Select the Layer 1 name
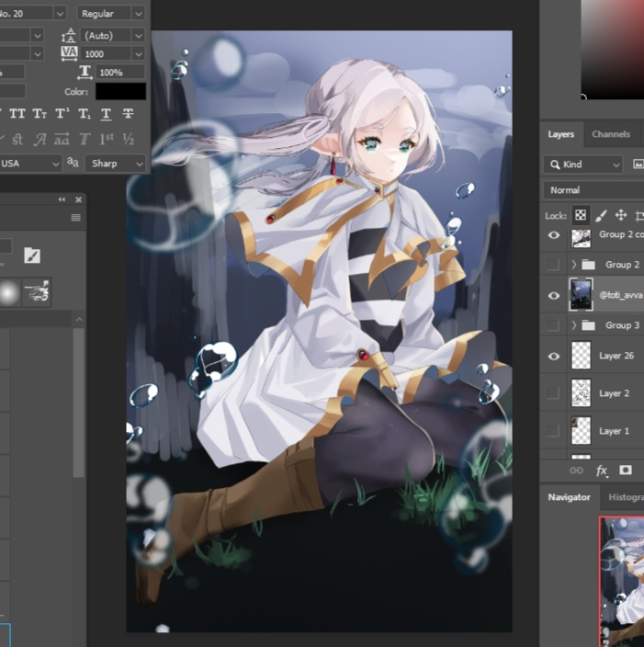This screenshot has width=644, height=647. (x=614, y=431)
